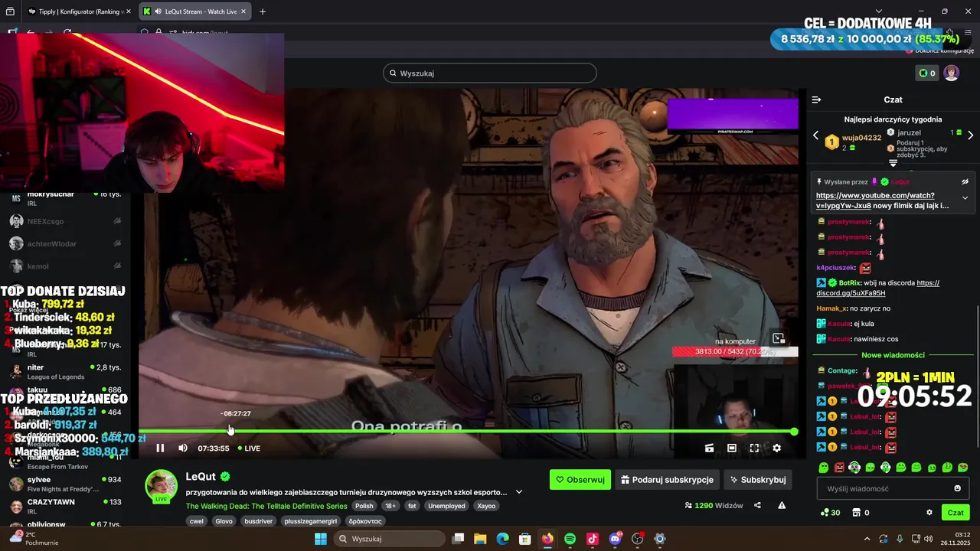This screenshot has width=980, height=551.
Task: Mute the stream volume
Action: [182, 448]
